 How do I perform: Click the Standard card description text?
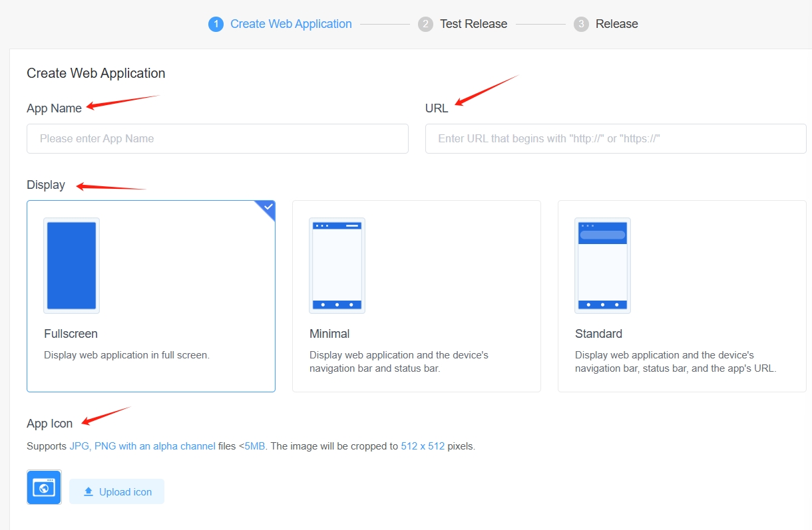676,362
